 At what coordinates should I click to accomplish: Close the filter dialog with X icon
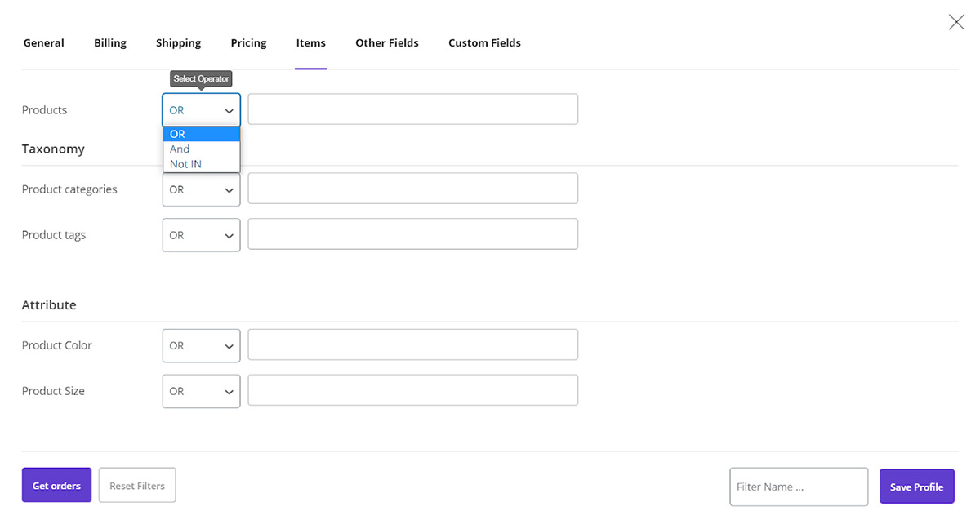point(955,22)
